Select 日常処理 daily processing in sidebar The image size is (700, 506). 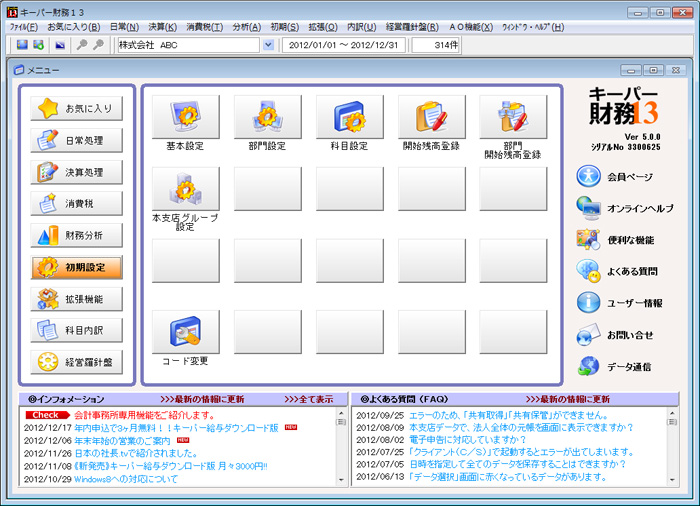pyautogui.click(x=77, y=140)
